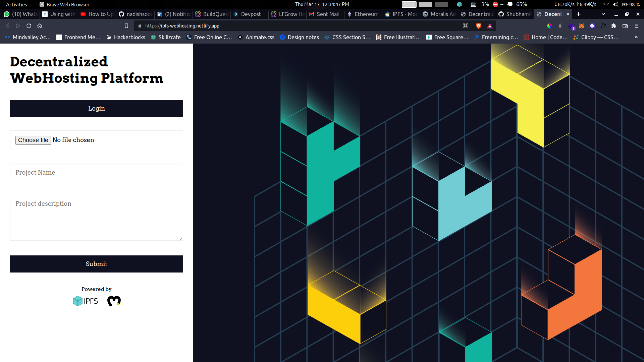
Task: Click the Submit button
Action: click(x=97, y=264)
